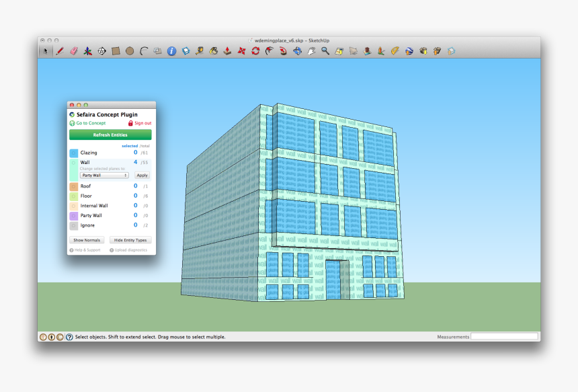Image resolution: width=578 pixels, height=392 pixels.
Task: Select the Orbit tool
Action: point(298,50)
